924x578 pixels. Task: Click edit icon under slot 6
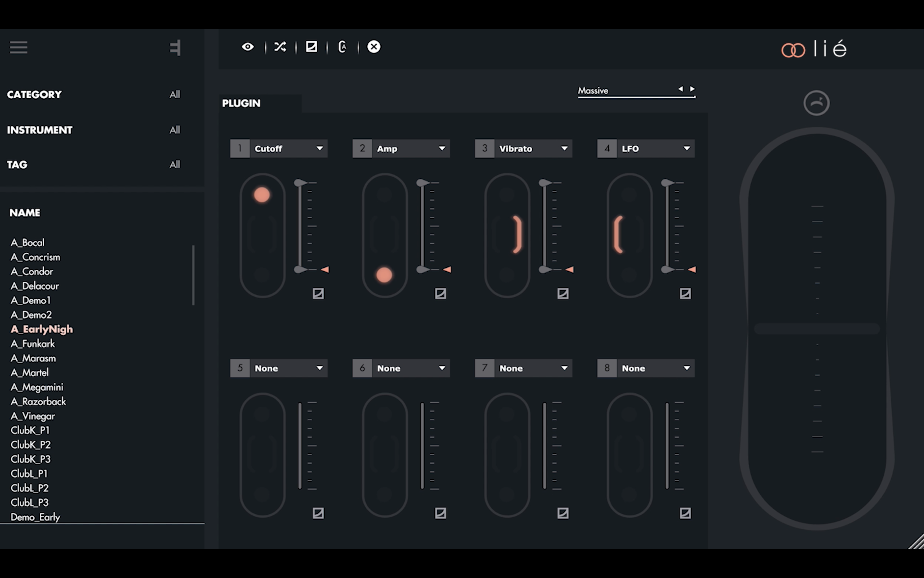(x=441, y=513)
